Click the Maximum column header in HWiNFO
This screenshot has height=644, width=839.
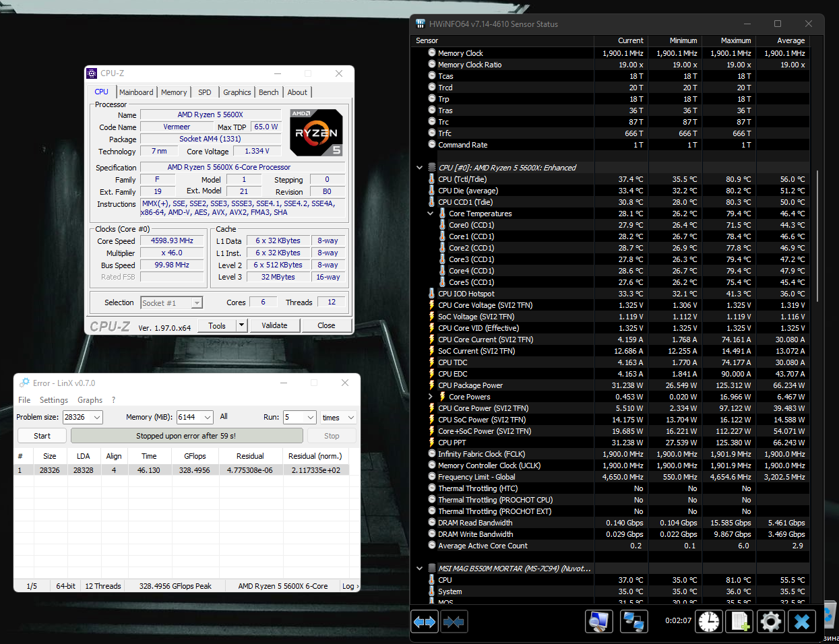tap(728, 40)
